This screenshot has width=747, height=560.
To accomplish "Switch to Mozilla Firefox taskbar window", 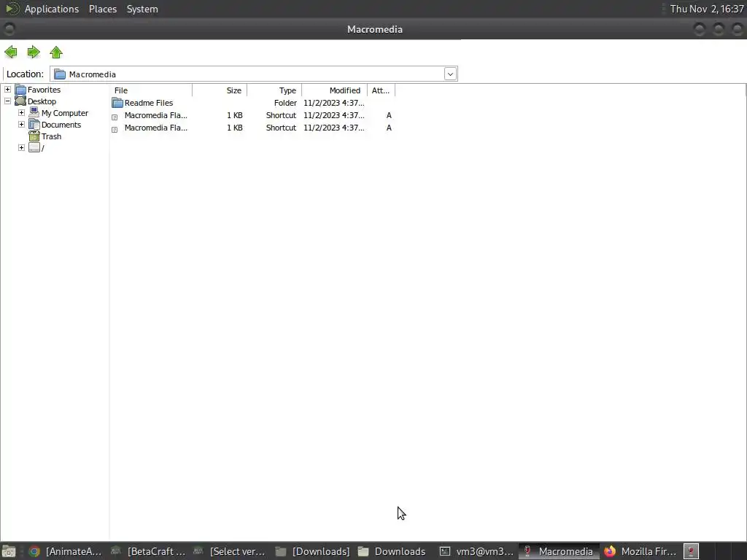I will click(640, 551).
